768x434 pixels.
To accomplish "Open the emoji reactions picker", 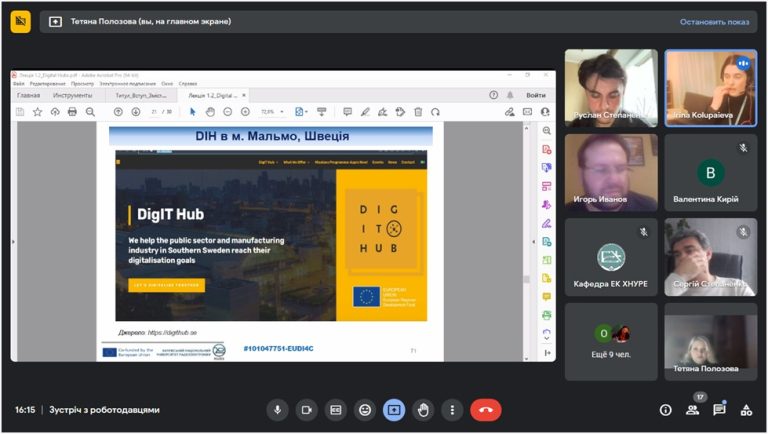I will tap(365, 410).
